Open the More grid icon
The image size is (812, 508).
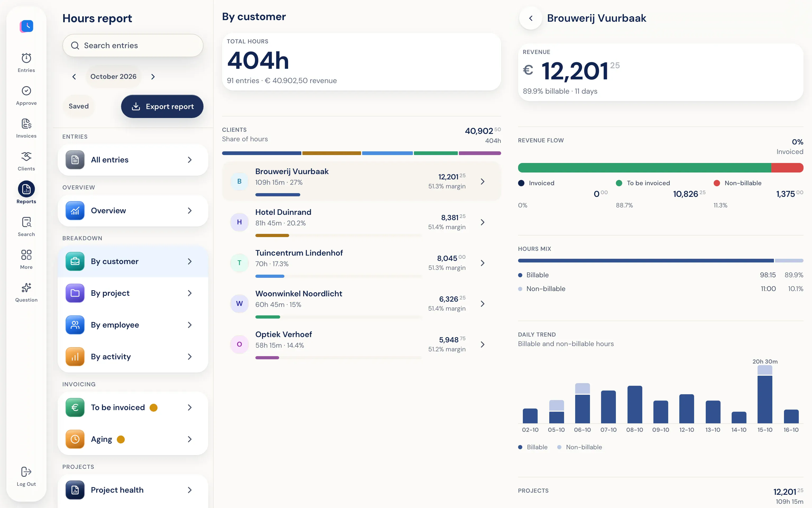pos(26,255)
